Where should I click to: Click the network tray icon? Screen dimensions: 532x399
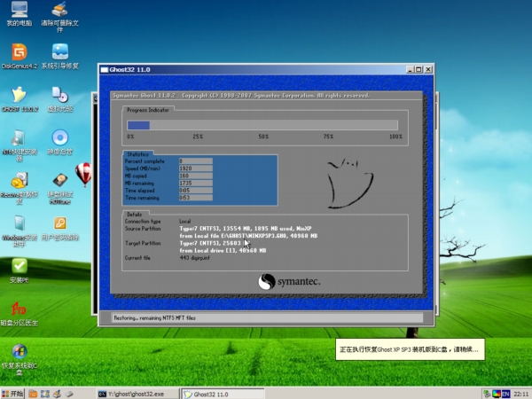point(487,394)
